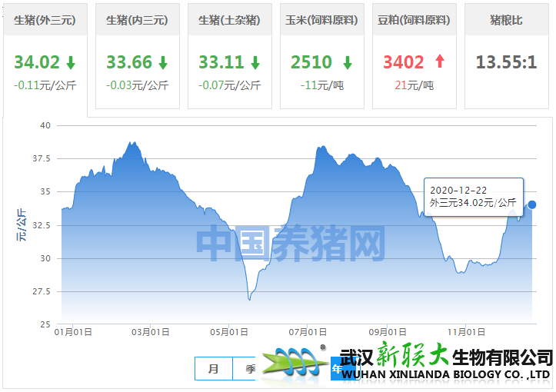Click the 中国养猪网 watermark in chart
The image size is (556, 392).
pyautogui.click(x=290, y=244)
